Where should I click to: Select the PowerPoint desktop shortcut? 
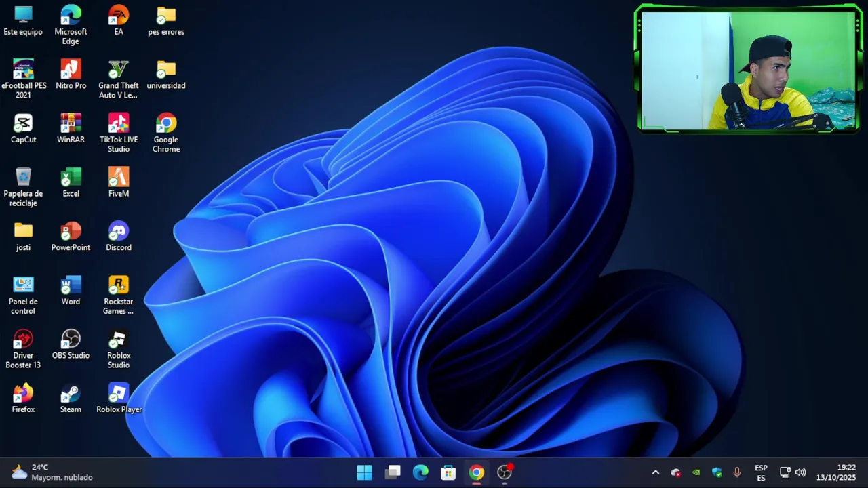pos(71,237)
